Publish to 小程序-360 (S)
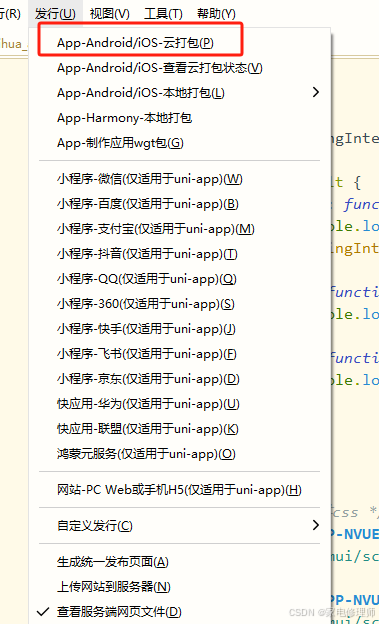 pos(146,304)
